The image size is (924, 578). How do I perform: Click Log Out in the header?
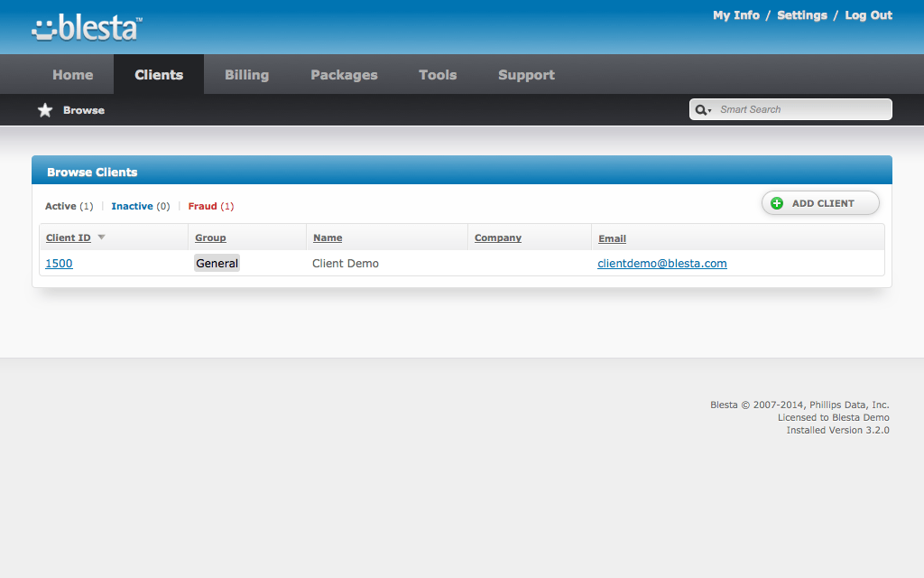[x=868, y=15]
